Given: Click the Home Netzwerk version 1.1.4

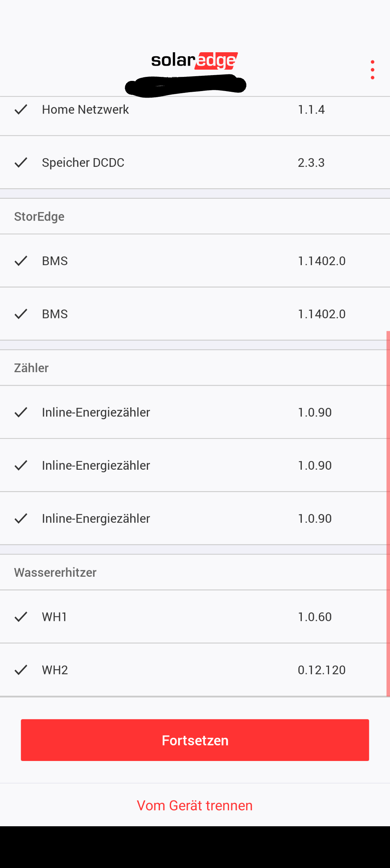Looking at the screenshot, I should click(311, 109).
